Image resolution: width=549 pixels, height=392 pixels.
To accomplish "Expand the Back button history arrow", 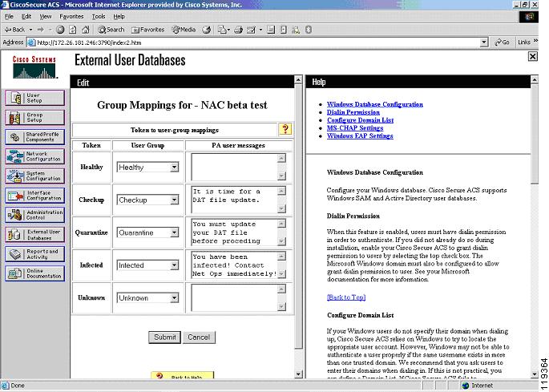I will (x=30, y=30).
